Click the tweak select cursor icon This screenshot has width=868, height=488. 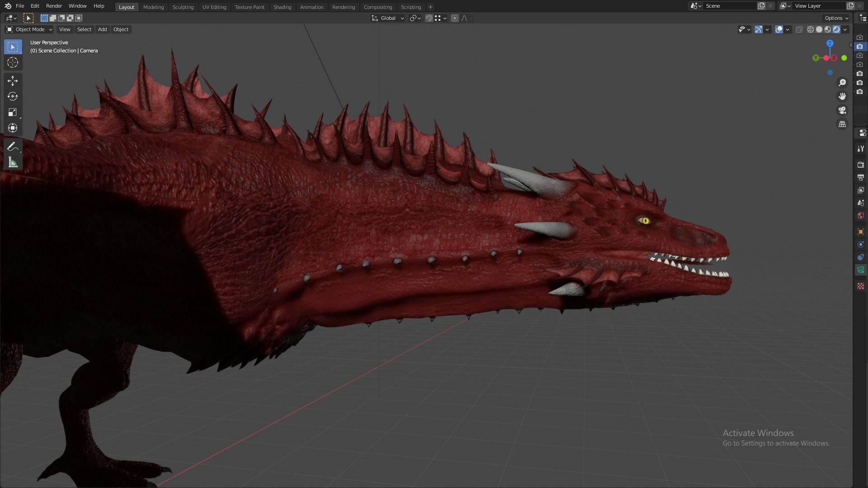tap(28, 18)
